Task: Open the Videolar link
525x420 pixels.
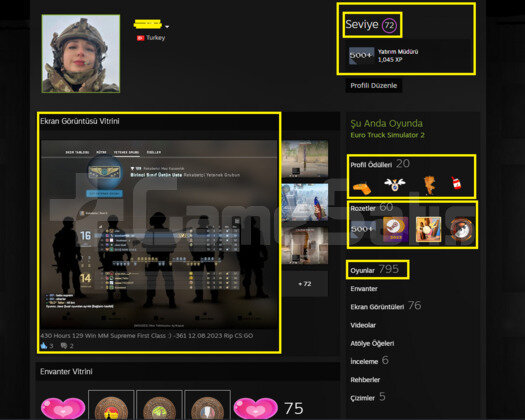Action: [x=363, y=325]
